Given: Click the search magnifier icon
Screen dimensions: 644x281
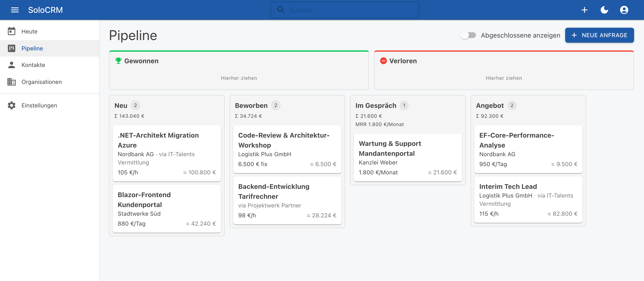Looking at the screenshot, I should pos(281,10).
